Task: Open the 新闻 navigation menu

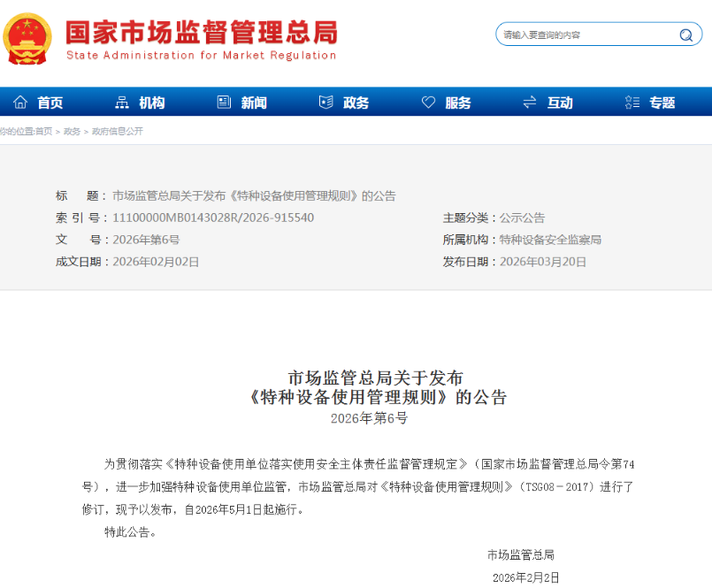Action: pos(254,103)
